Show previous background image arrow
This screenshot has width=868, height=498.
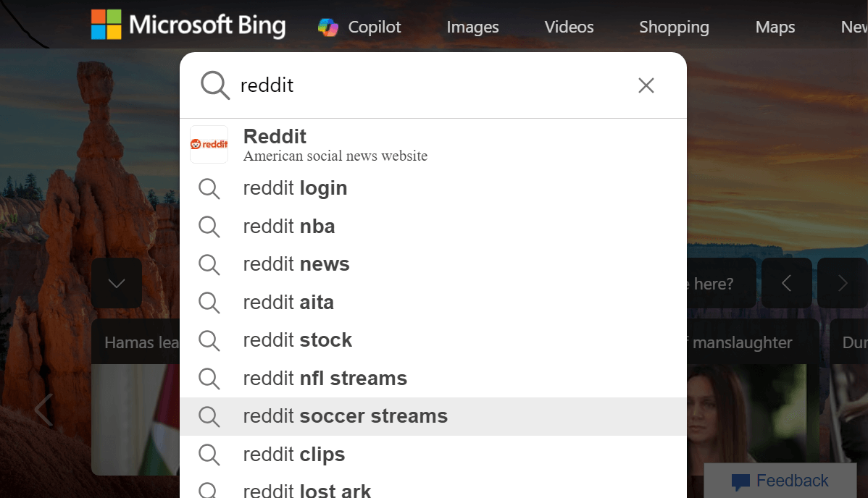pyautogui.click(x=43, y=410)
